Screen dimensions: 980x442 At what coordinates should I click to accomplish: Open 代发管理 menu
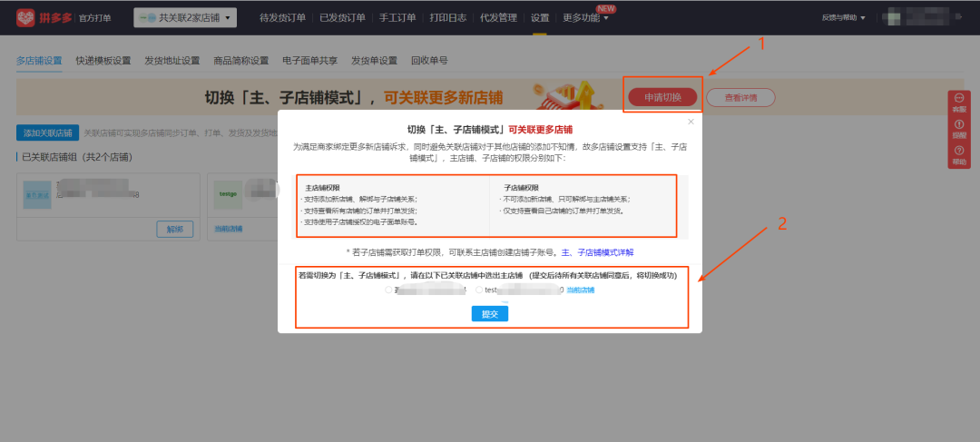[x=498, y=17]
